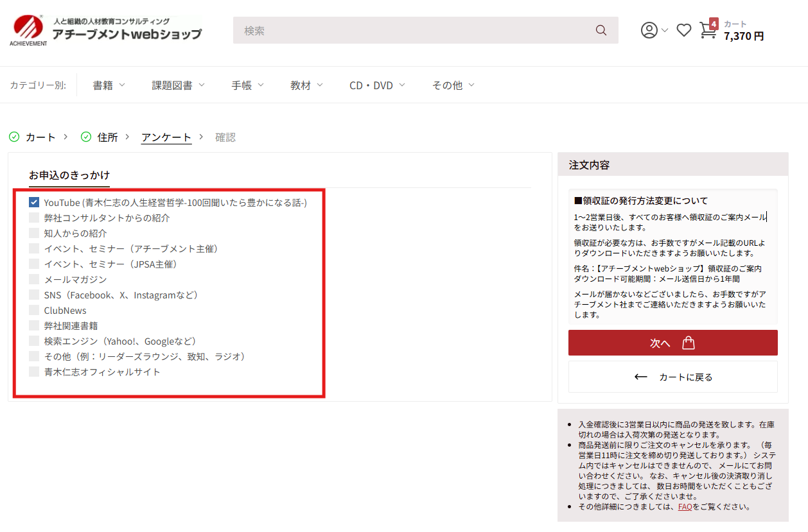Click the green check next to カート
The width and height of the screenshot is (808, 532).
pos(14,137)
